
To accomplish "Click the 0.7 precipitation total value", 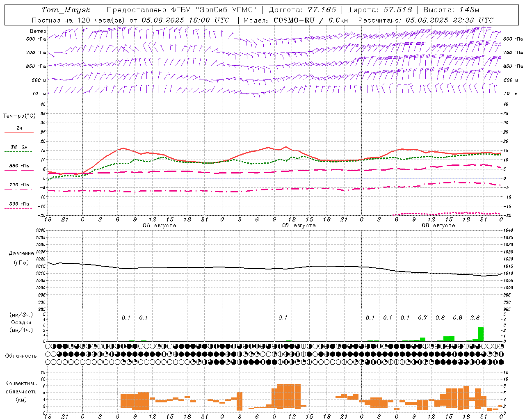I will [422, 317].
